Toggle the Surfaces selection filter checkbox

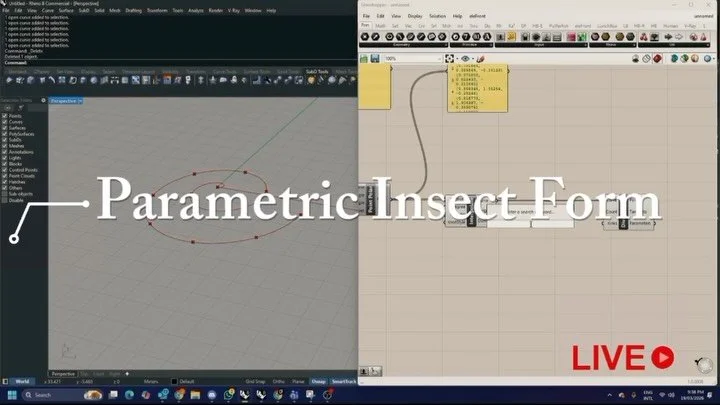[5, 128]
